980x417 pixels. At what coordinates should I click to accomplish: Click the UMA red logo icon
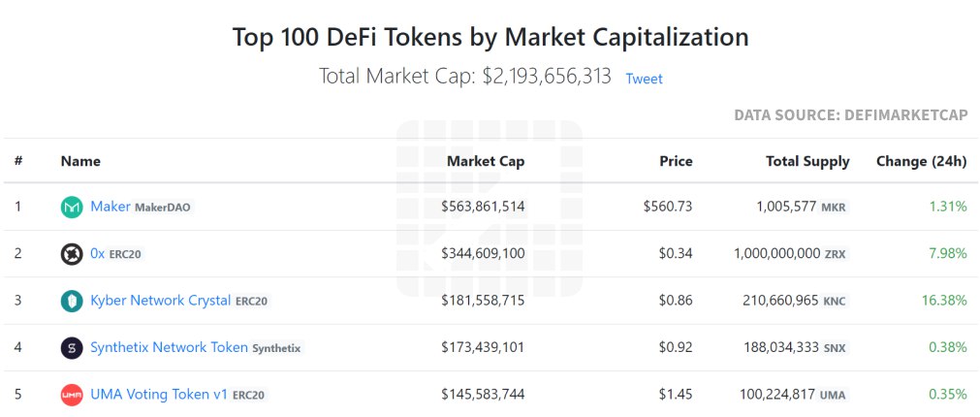(x=72, y=395)
